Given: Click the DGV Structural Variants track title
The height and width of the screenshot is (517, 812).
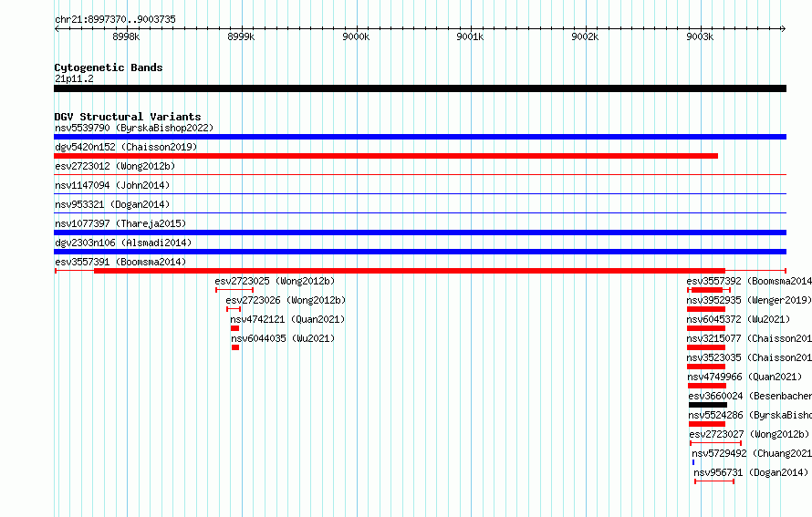Looking at the screenshot, I should click(128, 117).
